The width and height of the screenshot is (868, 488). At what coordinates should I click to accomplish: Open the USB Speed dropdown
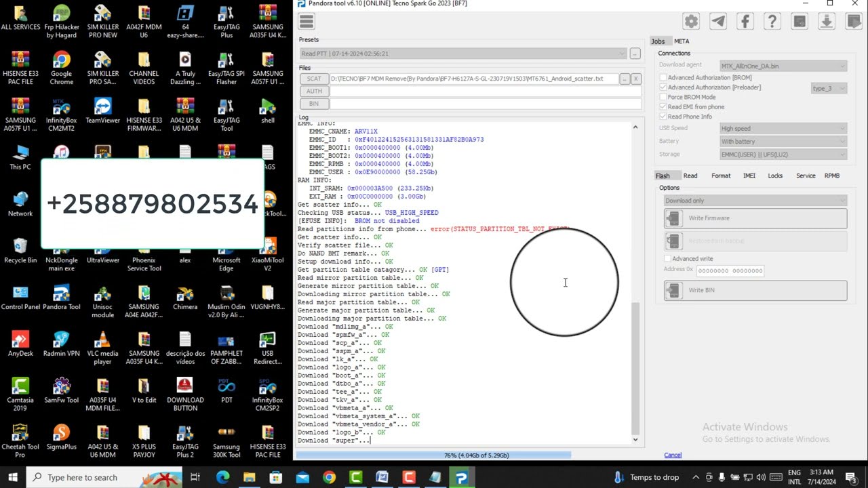click(783, 128)
